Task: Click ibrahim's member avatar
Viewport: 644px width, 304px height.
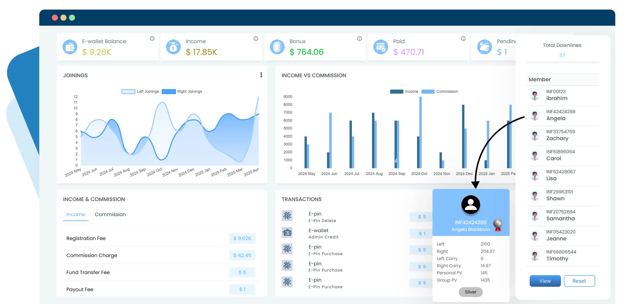Action: 535,95
